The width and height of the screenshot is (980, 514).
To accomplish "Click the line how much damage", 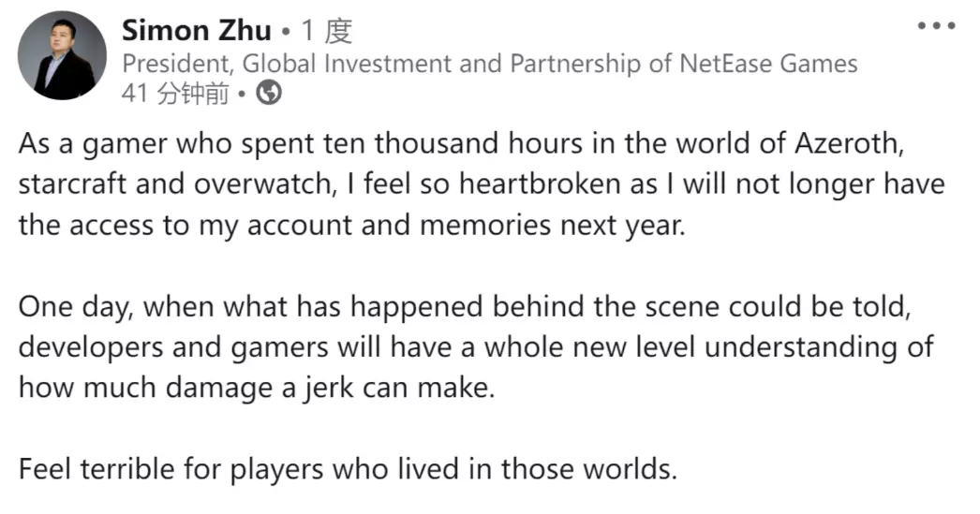I will pyautogui.click(x=257, y=389).
